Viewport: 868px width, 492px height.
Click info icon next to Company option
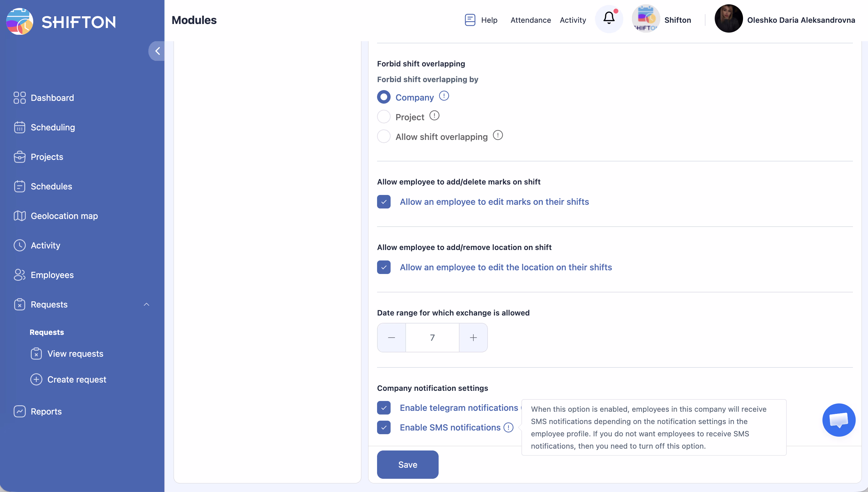[x=444, y=96]
